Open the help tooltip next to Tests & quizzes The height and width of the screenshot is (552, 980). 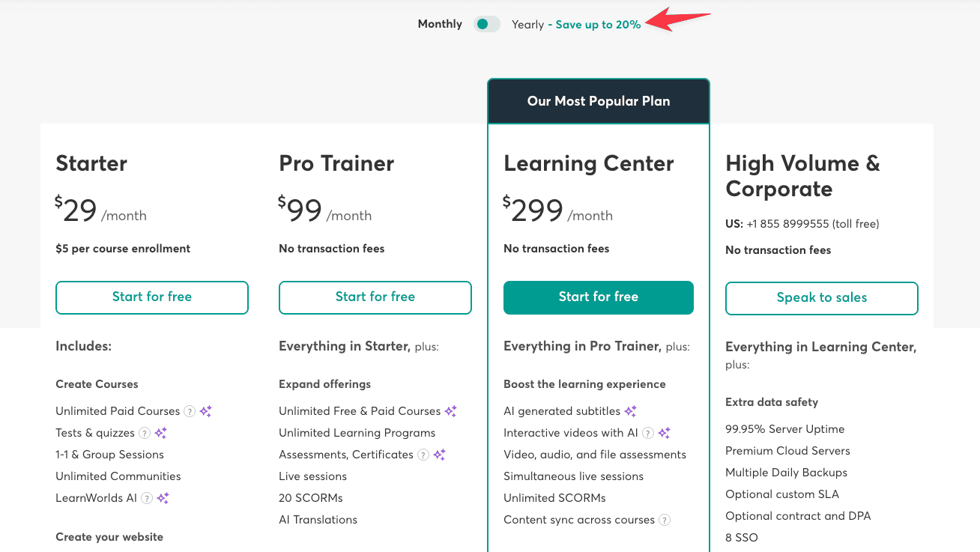145,433
